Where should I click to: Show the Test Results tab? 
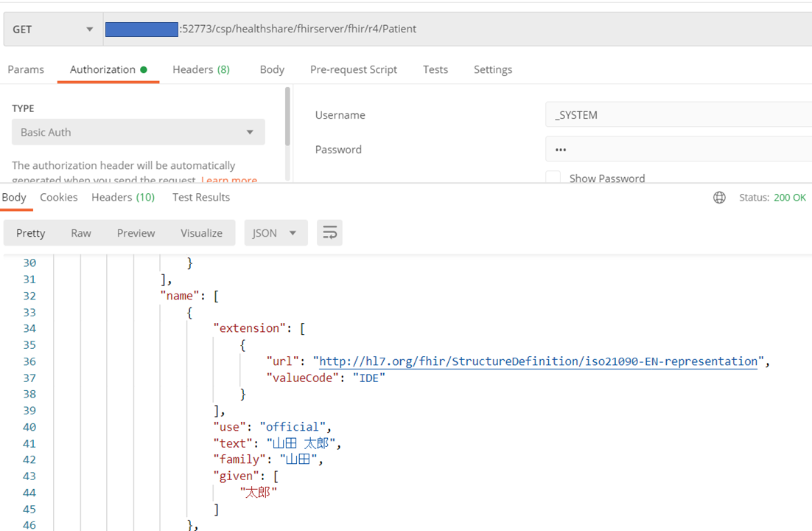click(200, 197)
